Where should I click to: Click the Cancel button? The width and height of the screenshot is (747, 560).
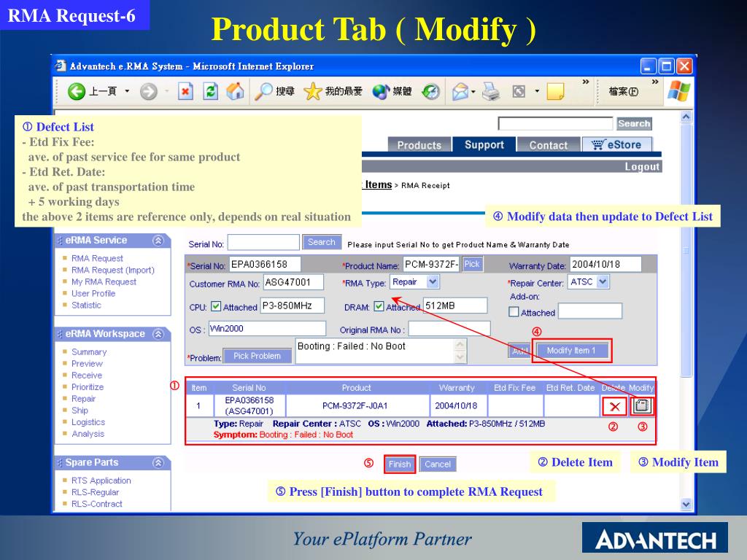438,464
